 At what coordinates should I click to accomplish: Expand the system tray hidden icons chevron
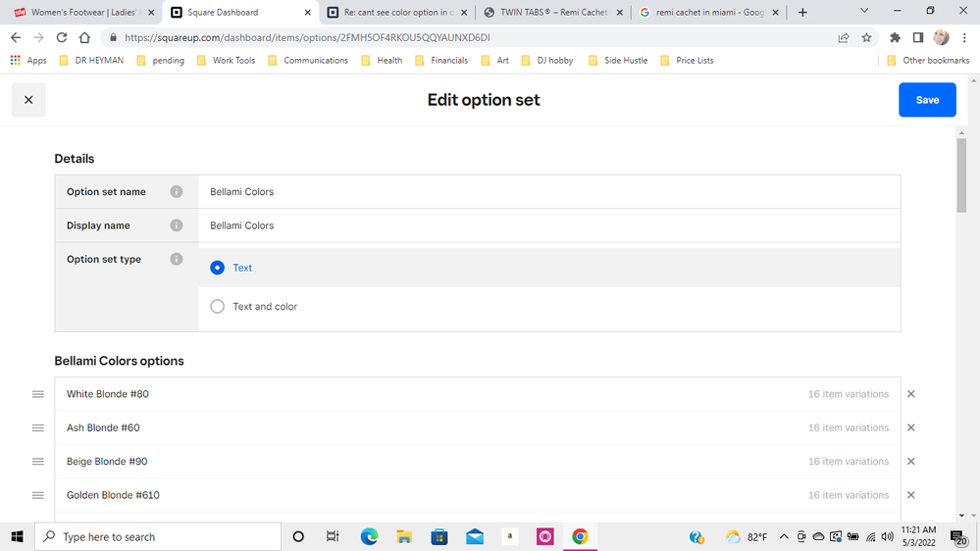pyautogui.click(x=784, y=537)
